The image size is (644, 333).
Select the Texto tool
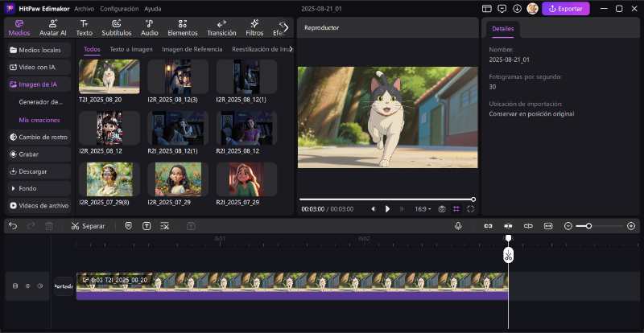(85, 28)
